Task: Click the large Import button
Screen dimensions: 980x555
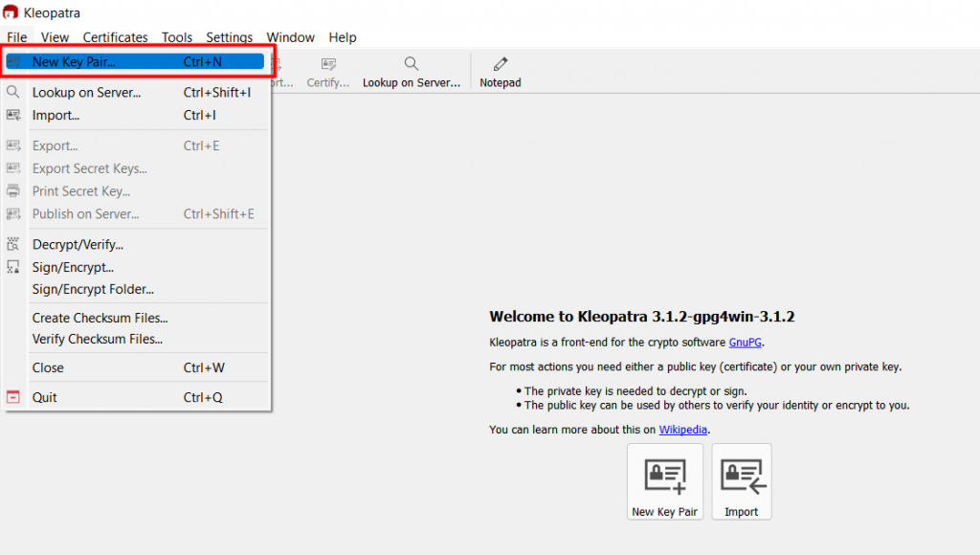Action: pos(742,482)
